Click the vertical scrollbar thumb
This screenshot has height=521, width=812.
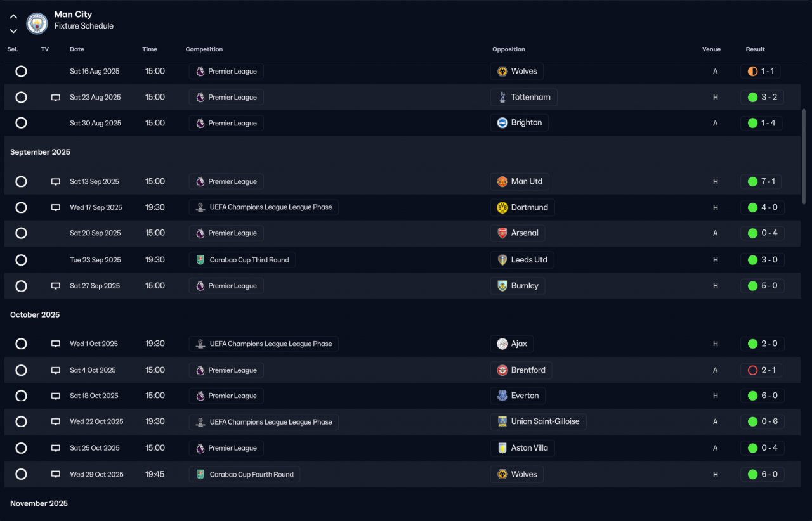(804, 156)
